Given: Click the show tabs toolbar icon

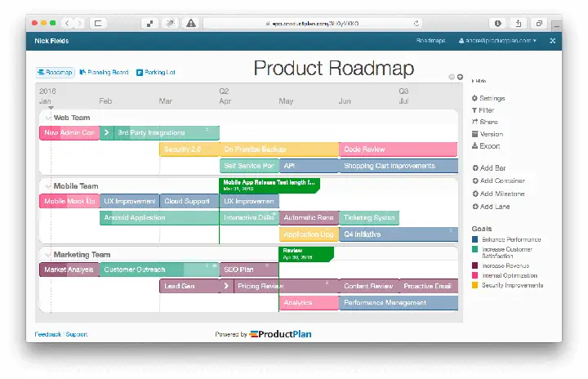Looking at the screenshot, I should (539, 23).
